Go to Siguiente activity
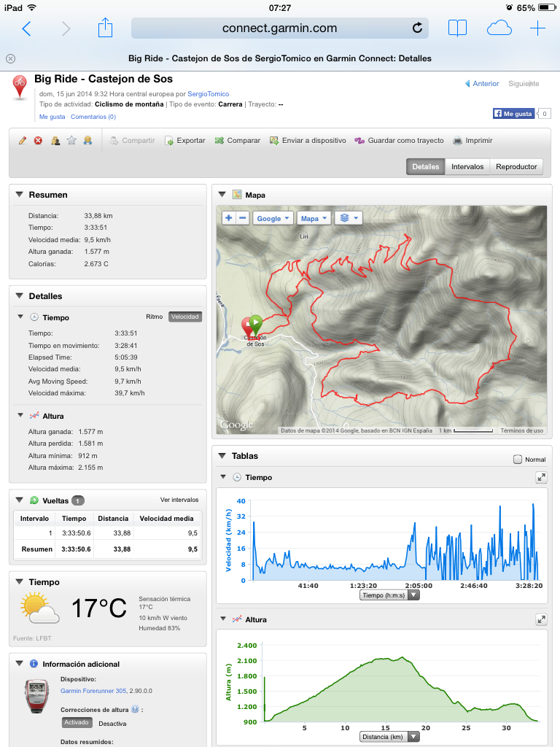This screenshot has height=747, width=560. (524, 83)
